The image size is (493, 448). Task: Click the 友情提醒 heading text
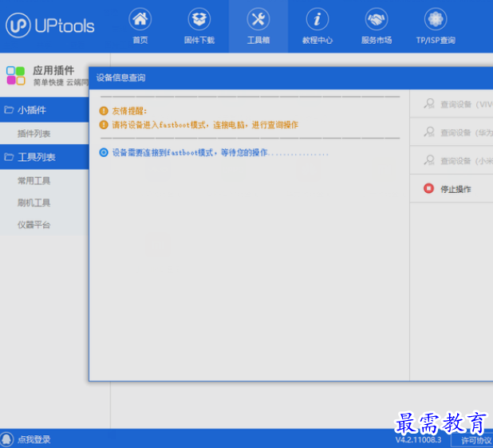click(129, 111)
